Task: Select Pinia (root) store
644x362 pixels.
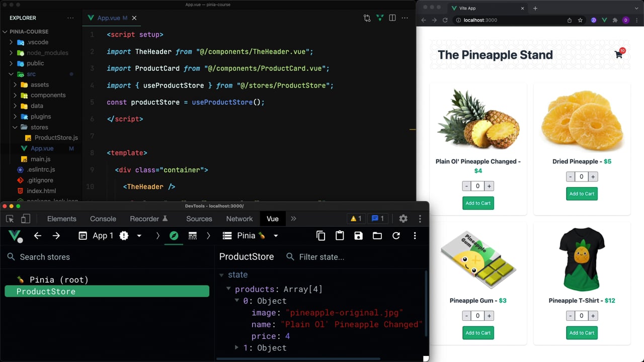Action: coord(107,280)
